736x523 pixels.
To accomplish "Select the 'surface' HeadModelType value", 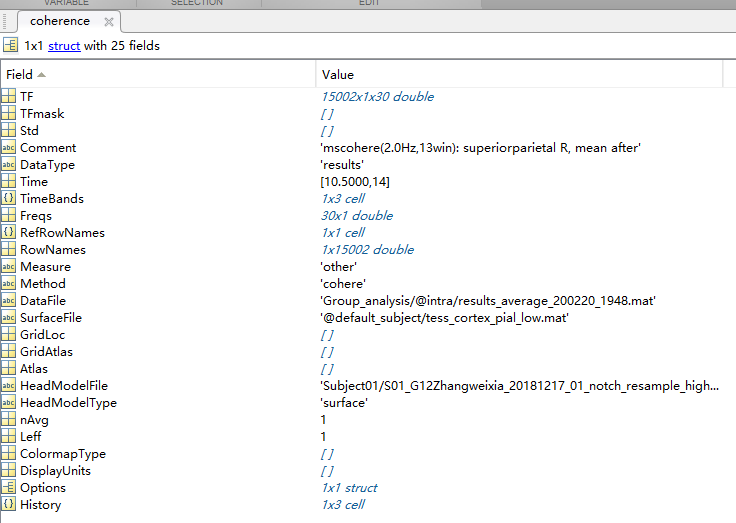I will tap(344, 403).
